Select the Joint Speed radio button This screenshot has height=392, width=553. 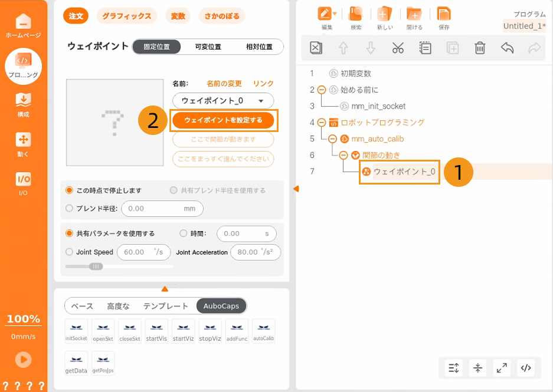[x=70, y=252]
